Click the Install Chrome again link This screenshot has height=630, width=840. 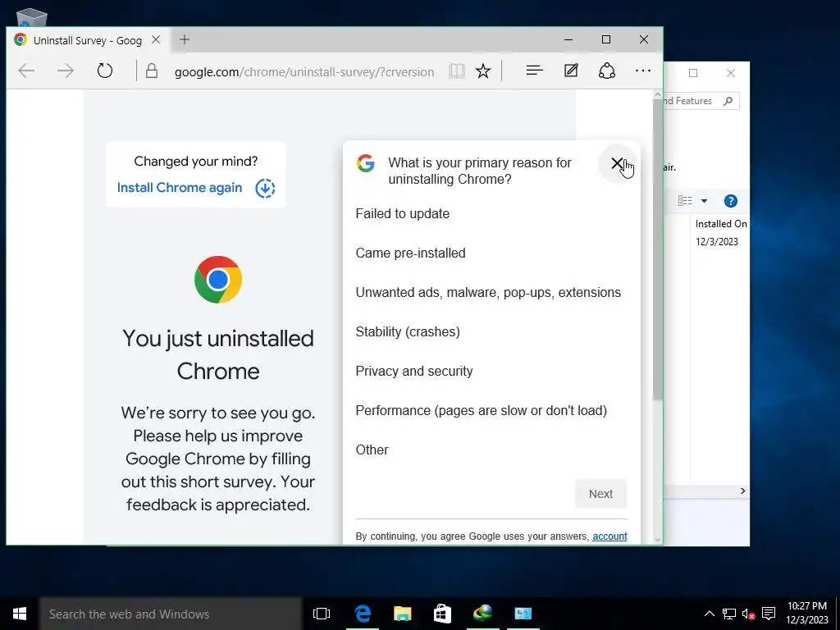pos(180,188)
